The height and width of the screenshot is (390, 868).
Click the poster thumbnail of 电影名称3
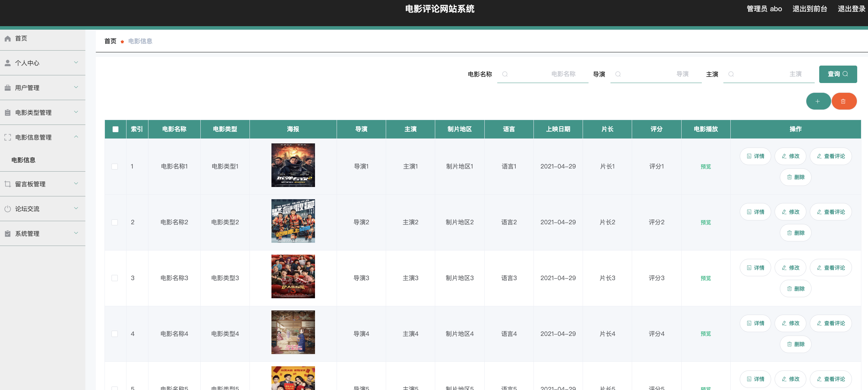[293, 276]
